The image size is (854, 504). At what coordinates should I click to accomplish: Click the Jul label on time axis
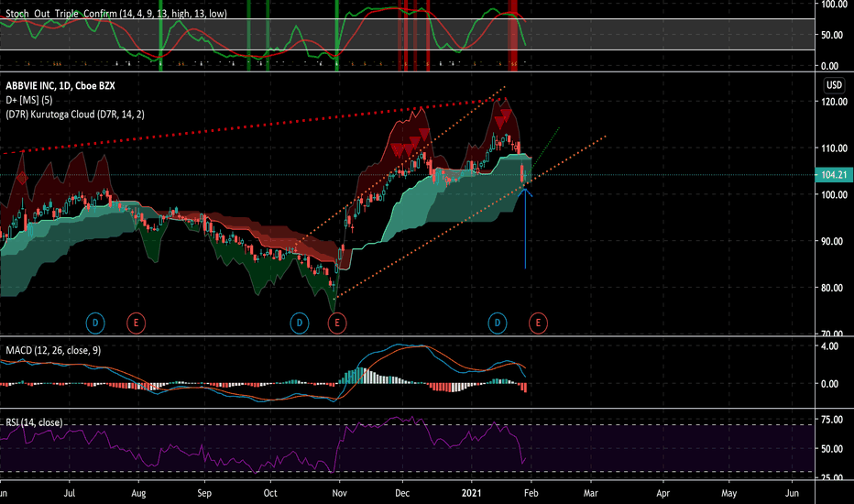69,493
